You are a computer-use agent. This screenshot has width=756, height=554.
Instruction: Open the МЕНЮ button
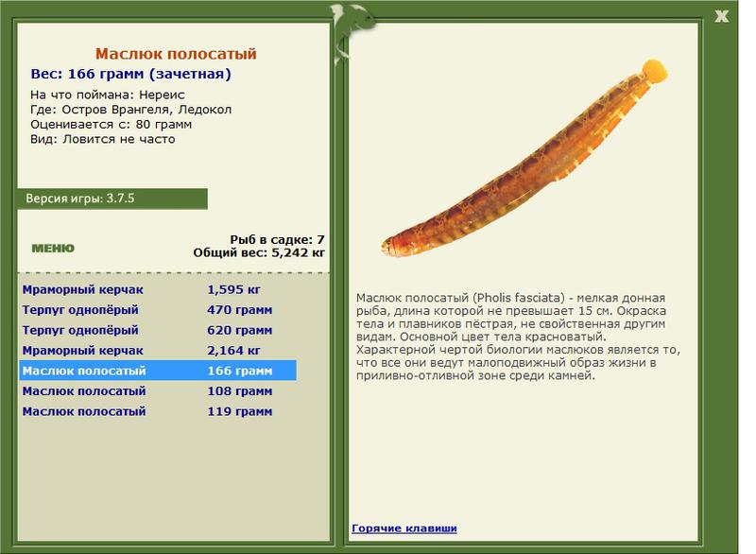[53, 249]
